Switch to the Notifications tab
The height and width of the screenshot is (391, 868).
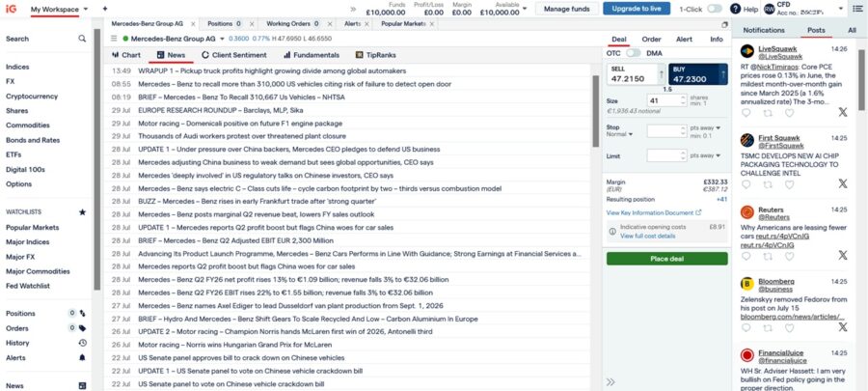click(x=764, y=31)
